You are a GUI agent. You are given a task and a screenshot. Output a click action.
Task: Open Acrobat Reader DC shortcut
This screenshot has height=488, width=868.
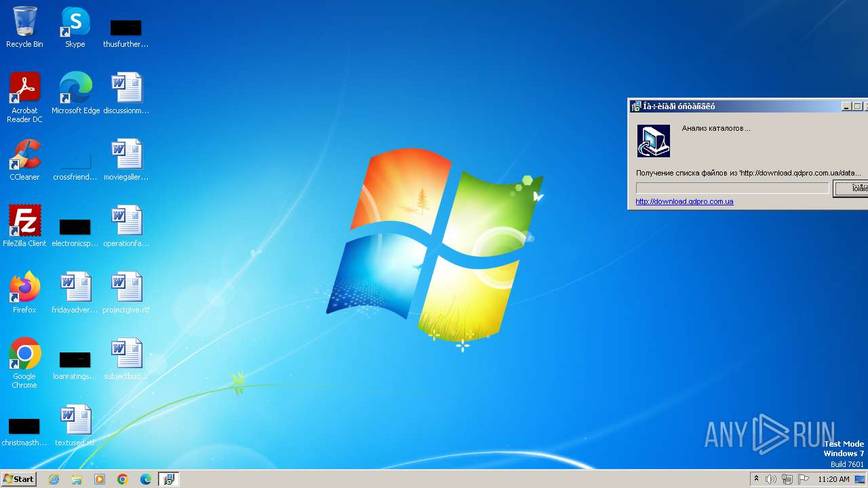point(24,98)
